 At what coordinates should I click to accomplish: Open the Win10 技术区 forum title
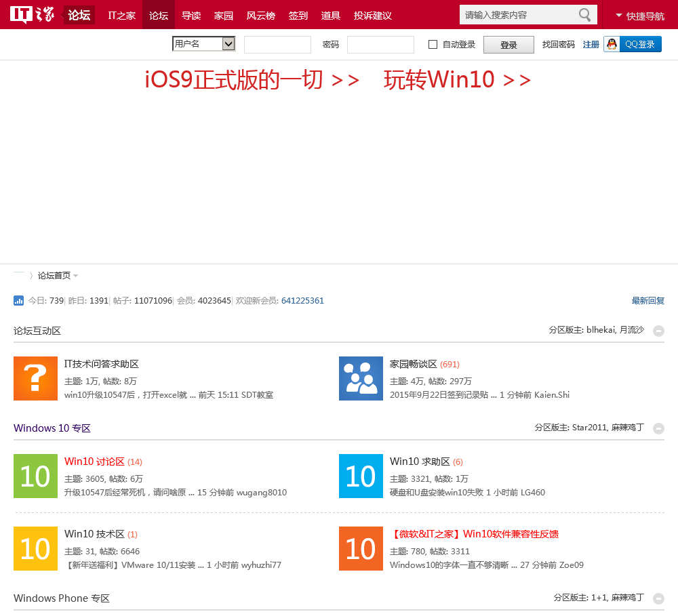94,534
